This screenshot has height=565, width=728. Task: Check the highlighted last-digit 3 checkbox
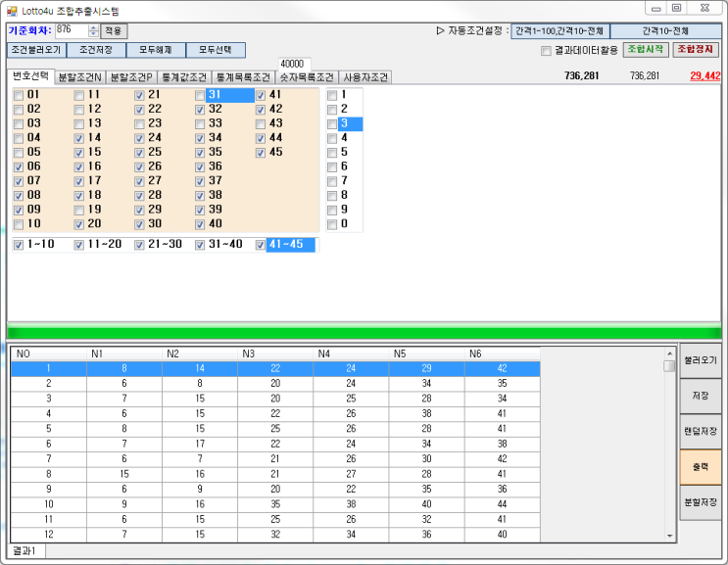point(332,124)
